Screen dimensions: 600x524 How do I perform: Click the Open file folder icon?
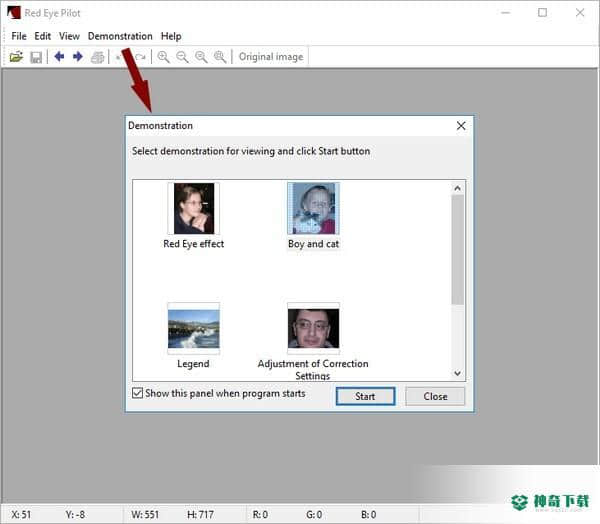pyautogui.click(x=16, y=57)
